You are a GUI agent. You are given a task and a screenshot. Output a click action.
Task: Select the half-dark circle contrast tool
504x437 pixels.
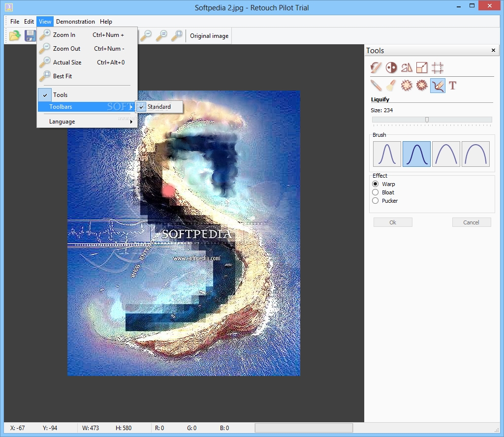click(391, 67)
